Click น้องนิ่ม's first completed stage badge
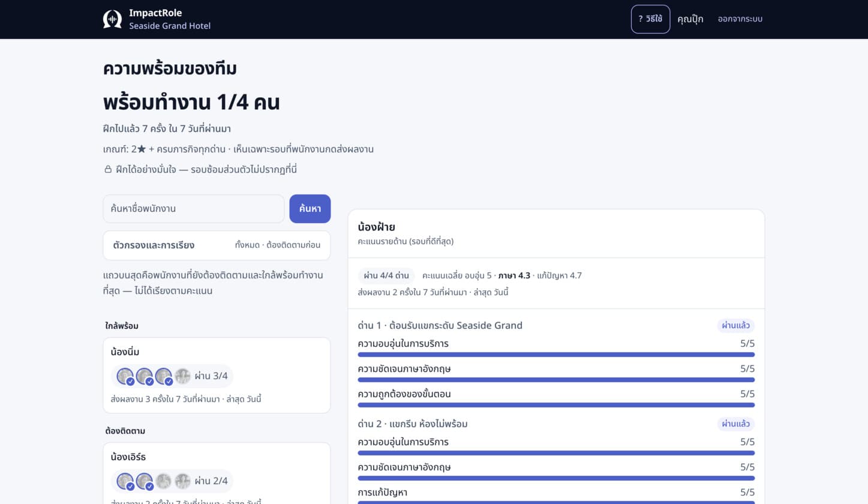Viewport: 868px width, 504px height. pyautogui.click(x=125, y=376)
